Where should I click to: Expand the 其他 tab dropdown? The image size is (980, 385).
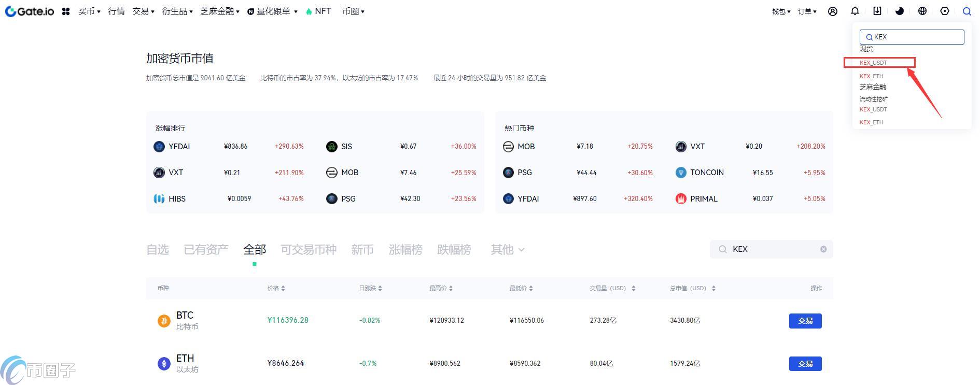point(508,250)
